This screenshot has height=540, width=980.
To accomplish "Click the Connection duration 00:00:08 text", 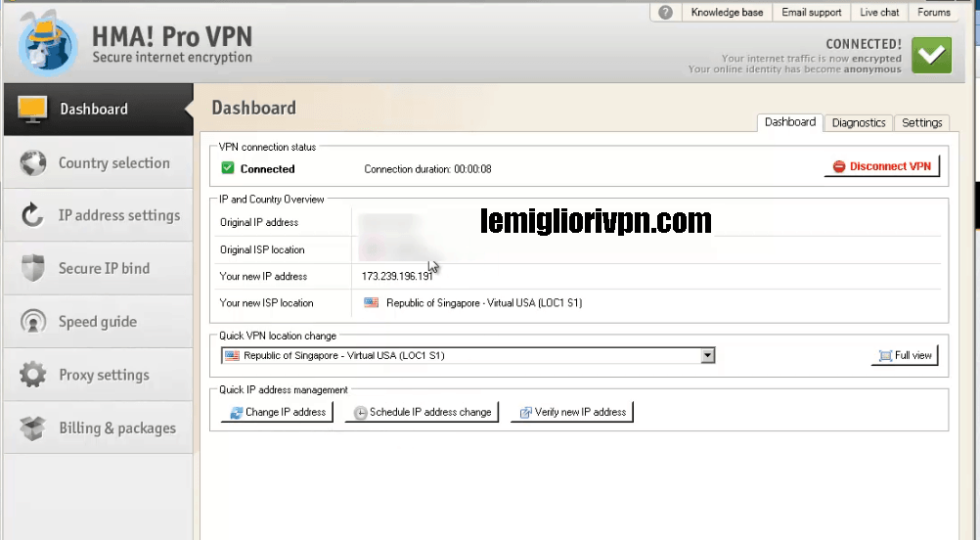I will pyautogui.click(x=427, y=168).
